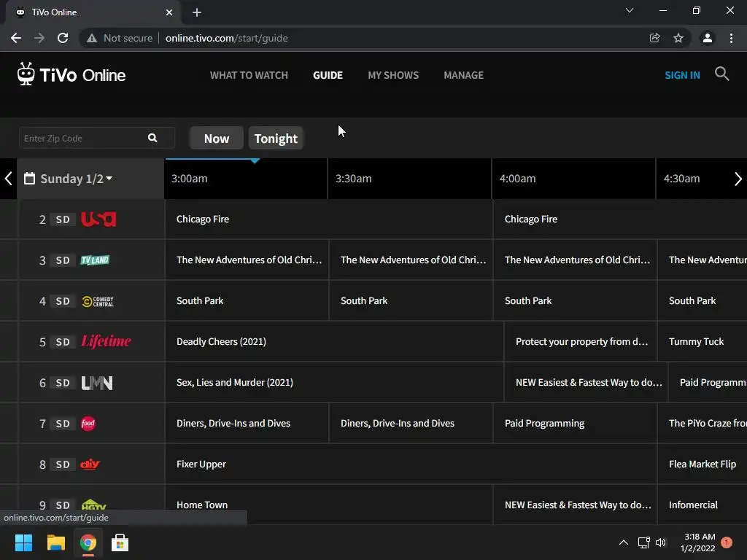Open the Chrome profile icon
The image size is (747, 560).
708,38
